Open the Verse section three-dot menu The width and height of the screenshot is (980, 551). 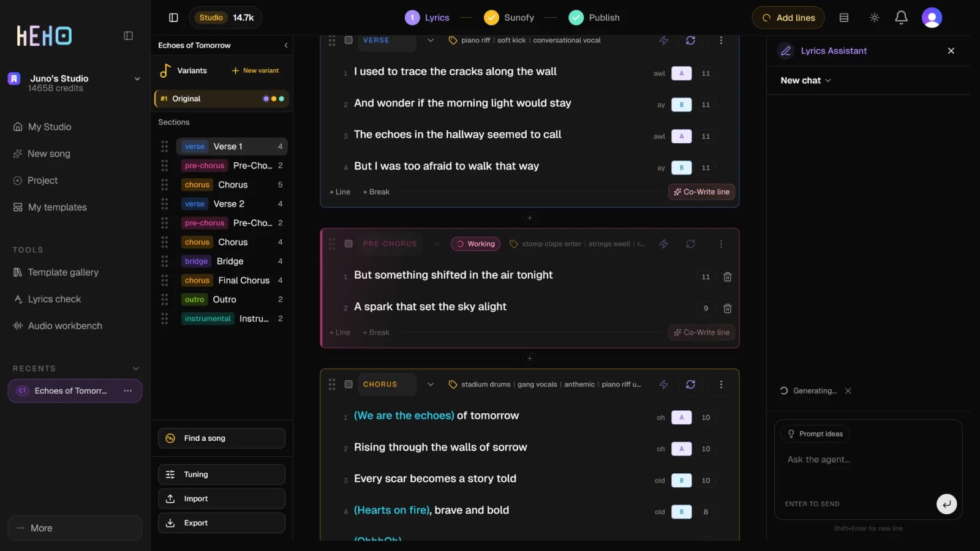coord(721,40)
